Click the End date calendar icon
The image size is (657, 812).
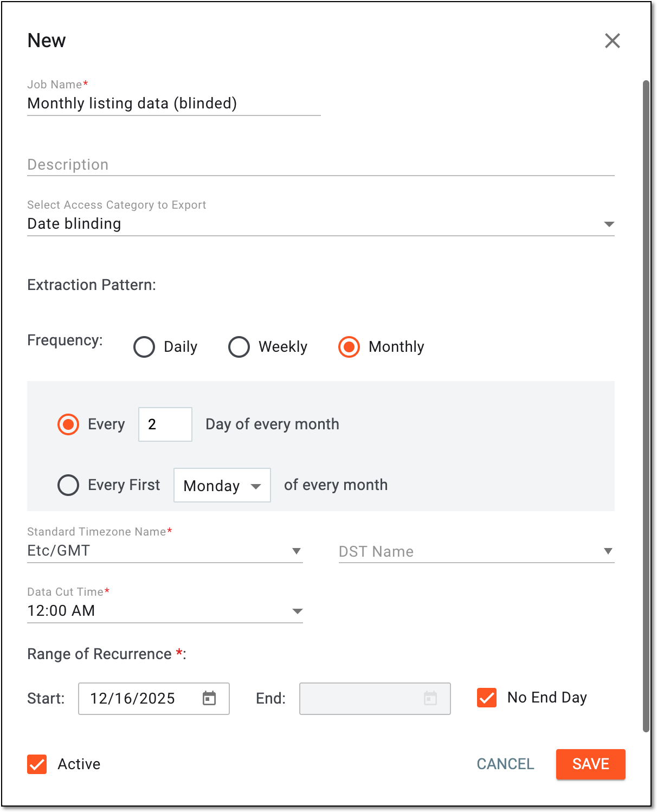pos(430,698)
